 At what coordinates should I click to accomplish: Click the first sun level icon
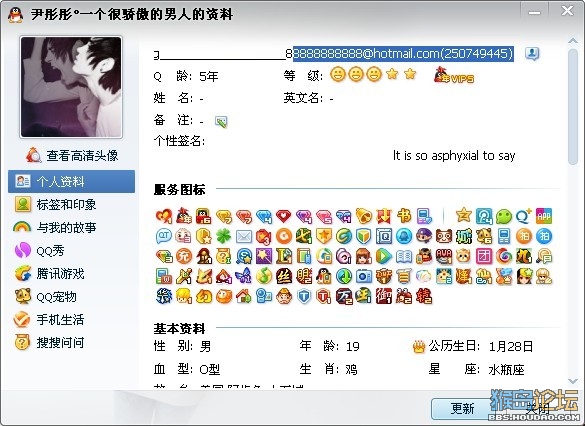[337, 75]
